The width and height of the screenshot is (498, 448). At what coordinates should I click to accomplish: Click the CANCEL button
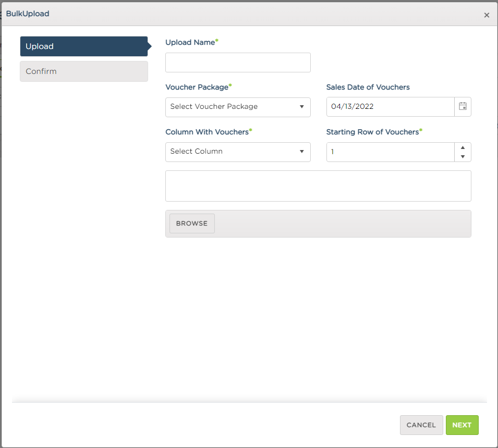pyautogui.click(x=421, y=425)
